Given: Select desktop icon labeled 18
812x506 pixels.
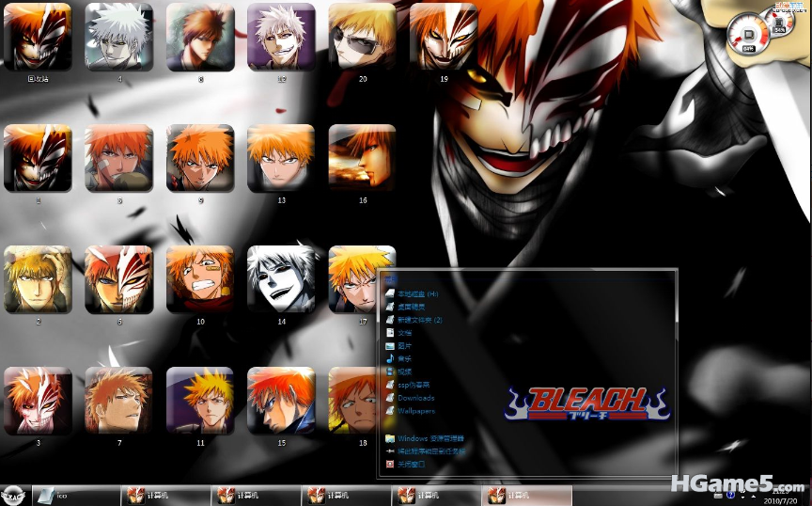Looking at the screenshot, I should coord(353,401).
